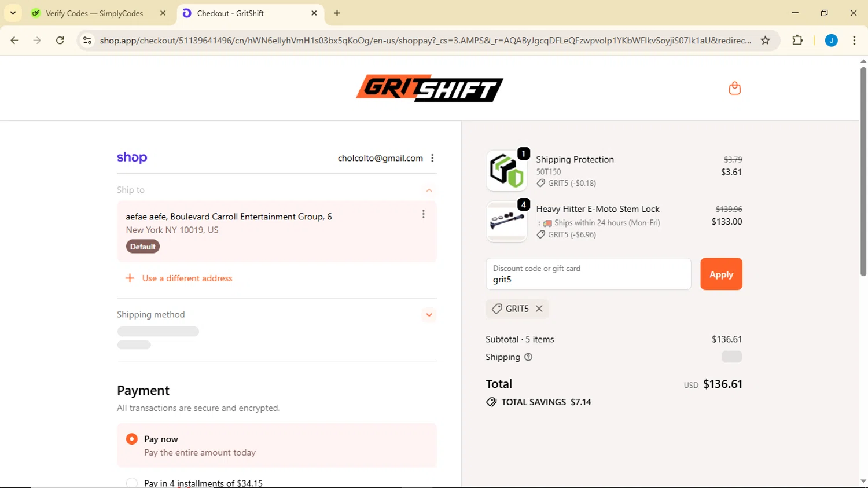
Task: Click GRIT5 tag icon under Stem Lock
Action: [540, 234]
